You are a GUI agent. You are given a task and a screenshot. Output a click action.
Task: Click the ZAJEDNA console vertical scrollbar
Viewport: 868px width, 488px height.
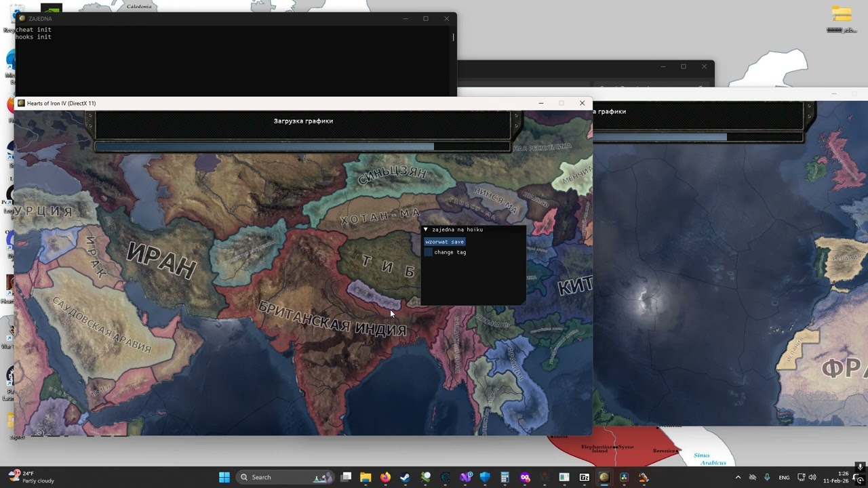(453, 37)
